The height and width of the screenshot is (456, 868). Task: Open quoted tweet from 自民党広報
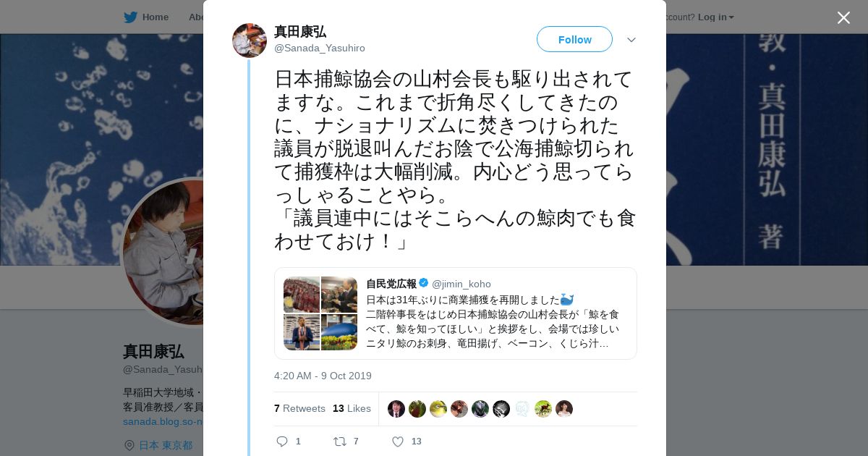pos(456,313)
